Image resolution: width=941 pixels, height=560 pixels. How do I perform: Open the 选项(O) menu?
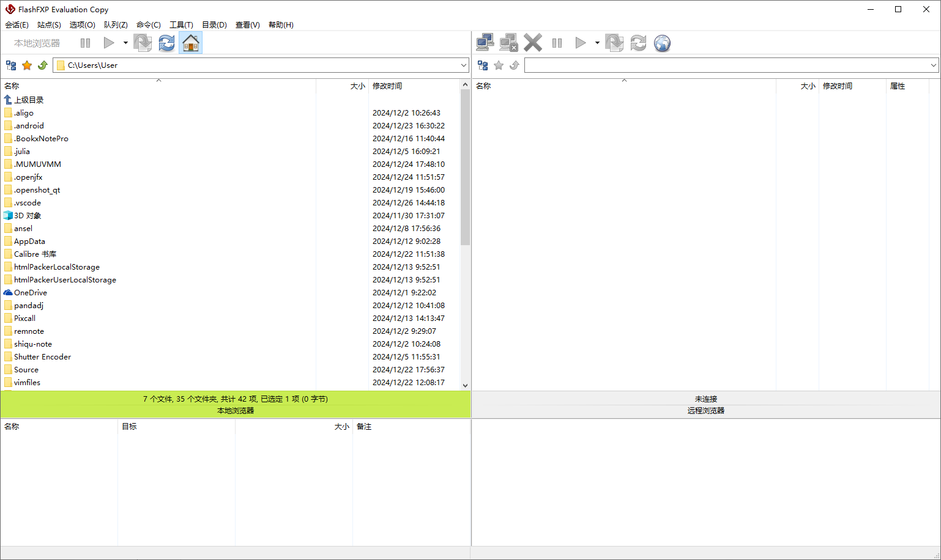(83, 25)
